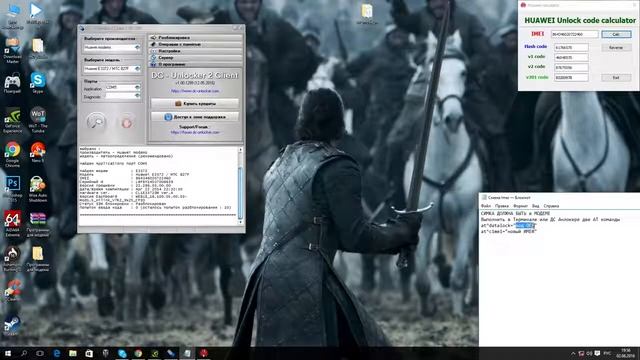Viewport: 640px width, 360px height.
Task: Expand the model dropdown showing Huawei E3372
Action: click(x=138, y=69)
